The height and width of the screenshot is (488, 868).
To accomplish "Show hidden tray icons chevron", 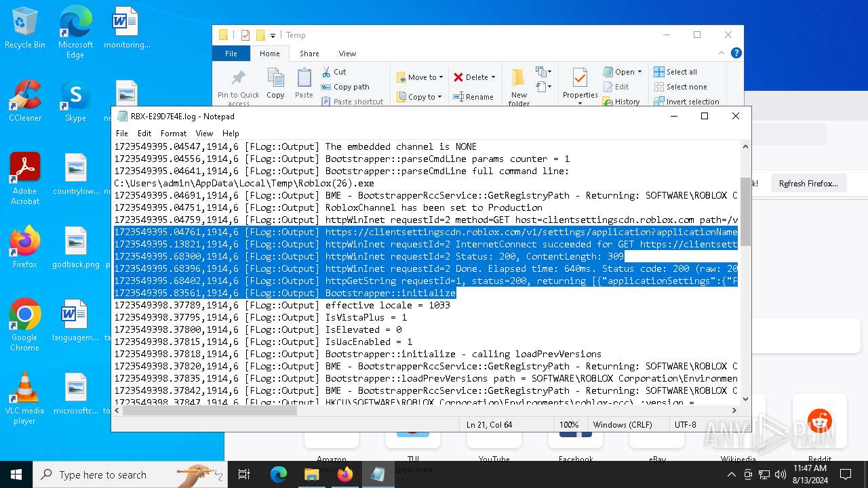I will 731,474.
